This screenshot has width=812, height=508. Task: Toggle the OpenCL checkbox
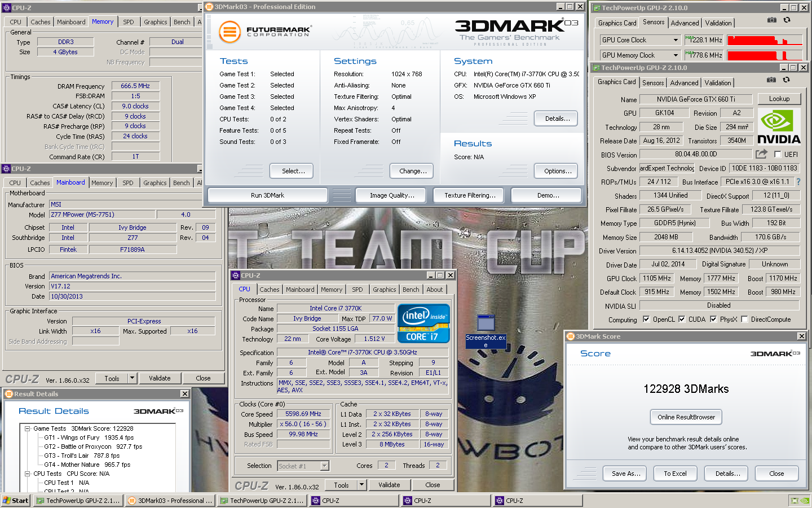pyautogui.click(x=646, y=319)
